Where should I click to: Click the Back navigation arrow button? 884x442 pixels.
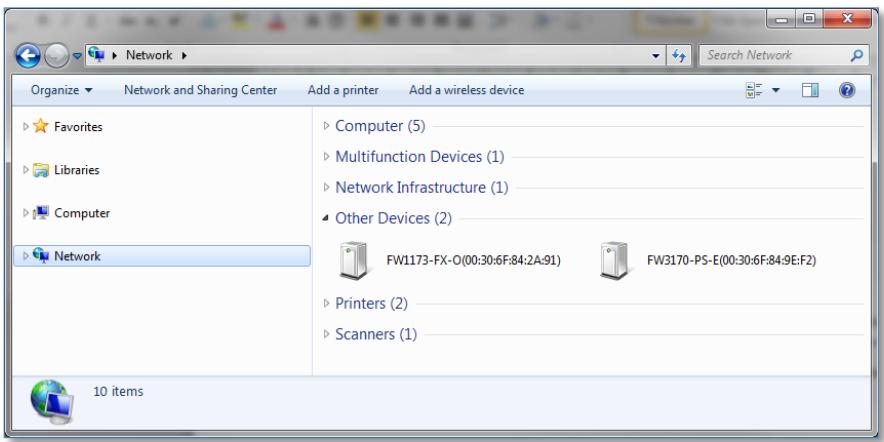28,56
